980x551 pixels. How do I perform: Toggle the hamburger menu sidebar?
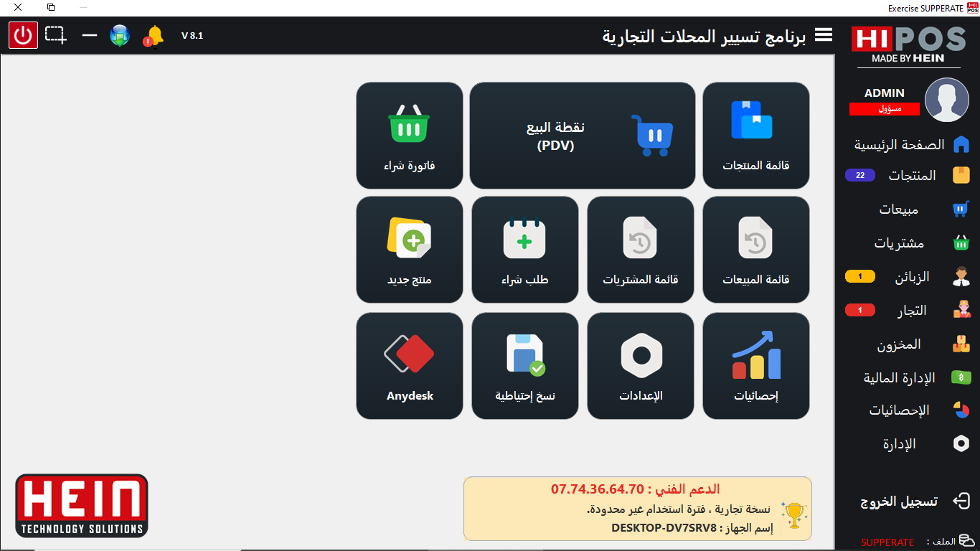pyautogui.click(x=824, y=35)
